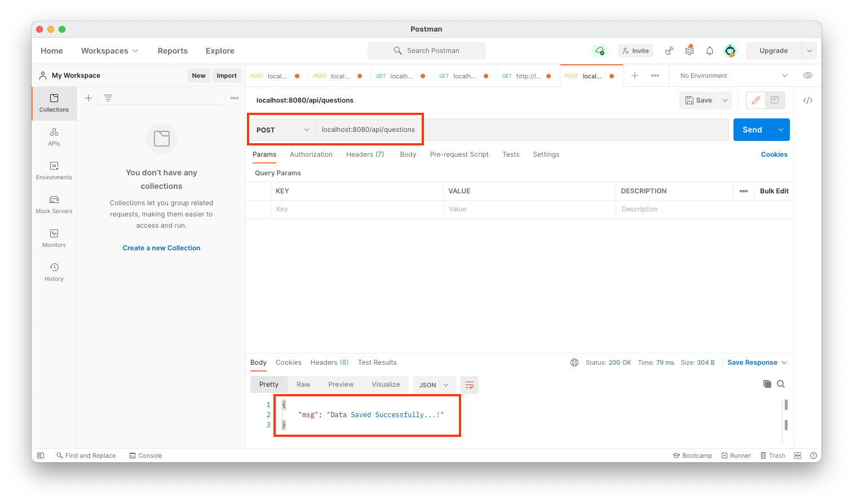Open the Collections sidebar panel
The width and height of the screenshot is (853, 504).
54,103
